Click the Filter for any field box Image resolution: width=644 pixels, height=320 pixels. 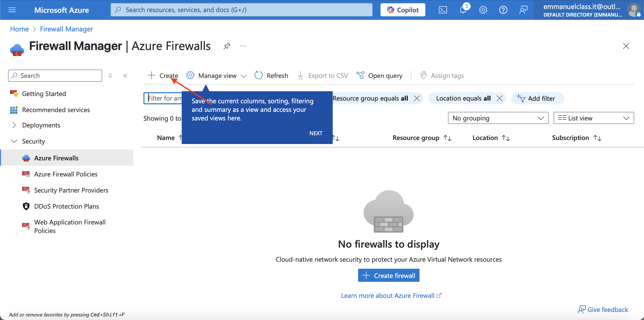click(163, 98)
